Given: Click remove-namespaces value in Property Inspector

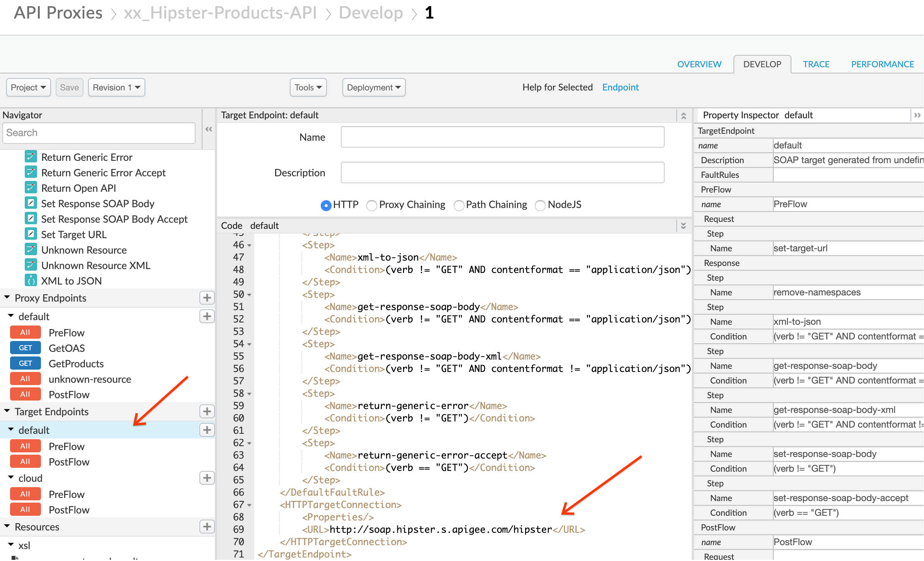Looking at the screenshot, I should point(817,292).
